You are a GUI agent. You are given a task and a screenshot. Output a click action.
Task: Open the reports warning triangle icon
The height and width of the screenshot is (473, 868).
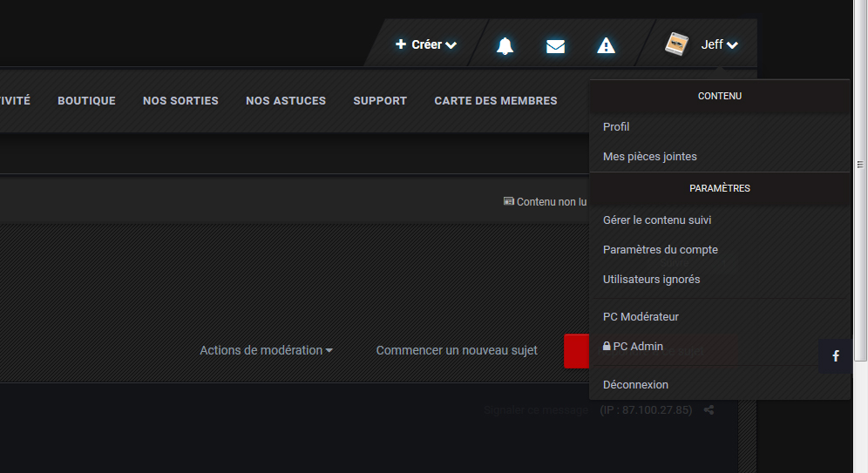[607, 45]
